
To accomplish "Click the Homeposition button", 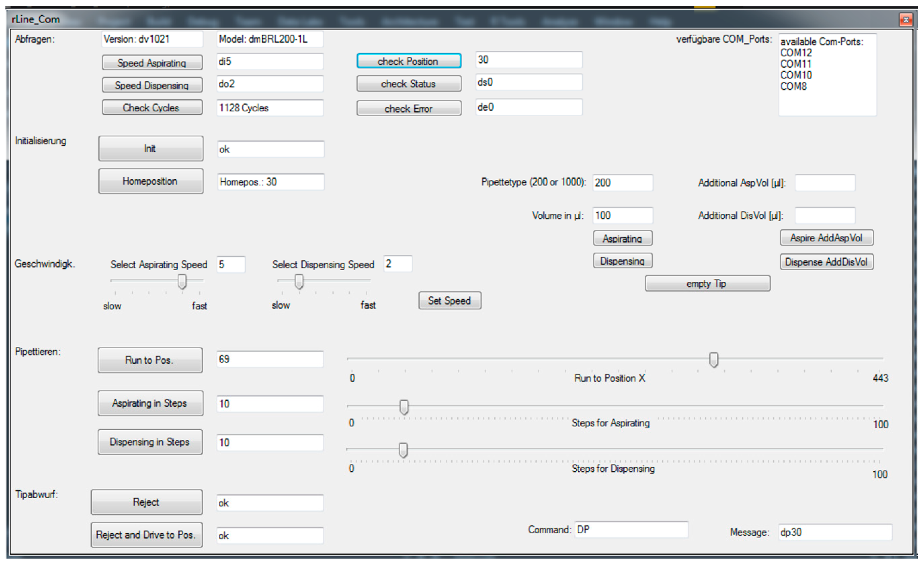I will [151, 181].
